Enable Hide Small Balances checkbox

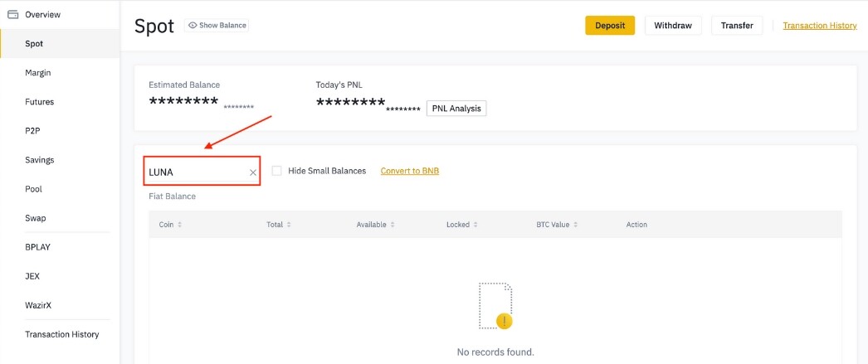click(277, 171)
